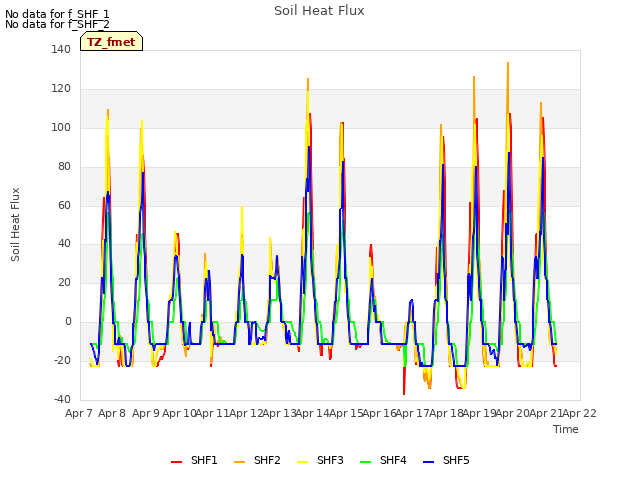640x480 pixels.
Task: Click the 20 y-axis tick label
Action: coord(64,282)
